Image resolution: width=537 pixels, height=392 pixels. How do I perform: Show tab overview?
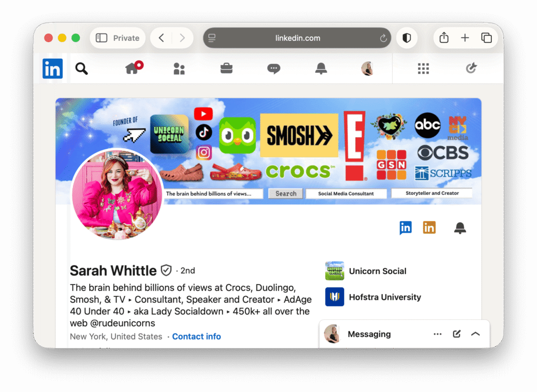(x=486, y=38)
